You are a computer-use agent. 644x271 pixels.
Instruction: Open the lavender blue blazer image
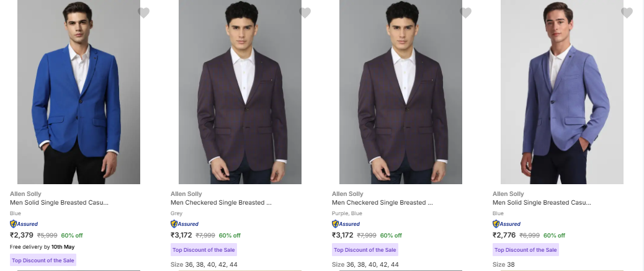pos(562,93)
